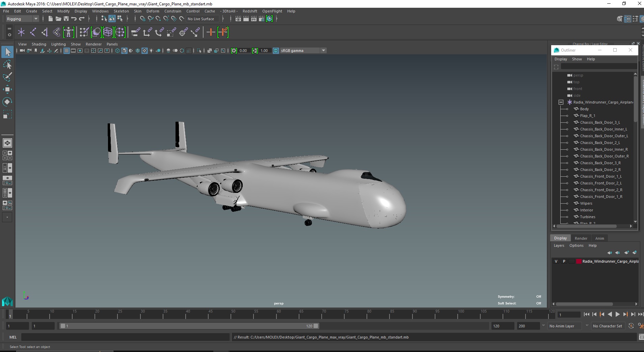Expand panel layout options arrow below toolbox

pyautogui.click(x=7, y=217)
